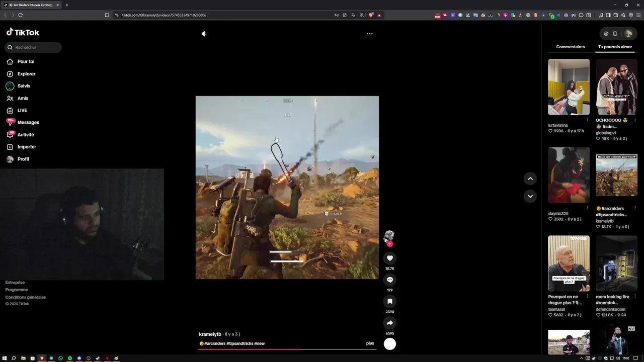Click the coin icon in top-right pill
The height and width of the screenshot is (362, 644).
(x=606, y=34)
